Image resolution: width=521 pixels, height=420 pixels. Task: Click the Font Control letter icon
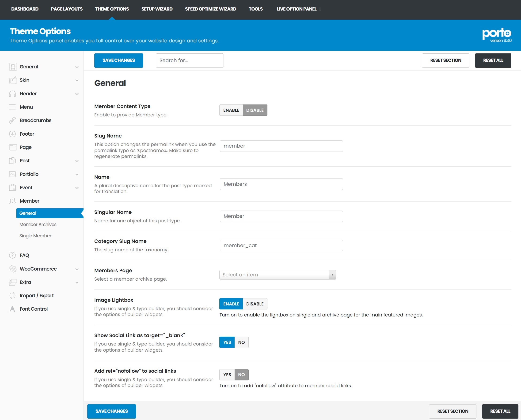(13, 309)
